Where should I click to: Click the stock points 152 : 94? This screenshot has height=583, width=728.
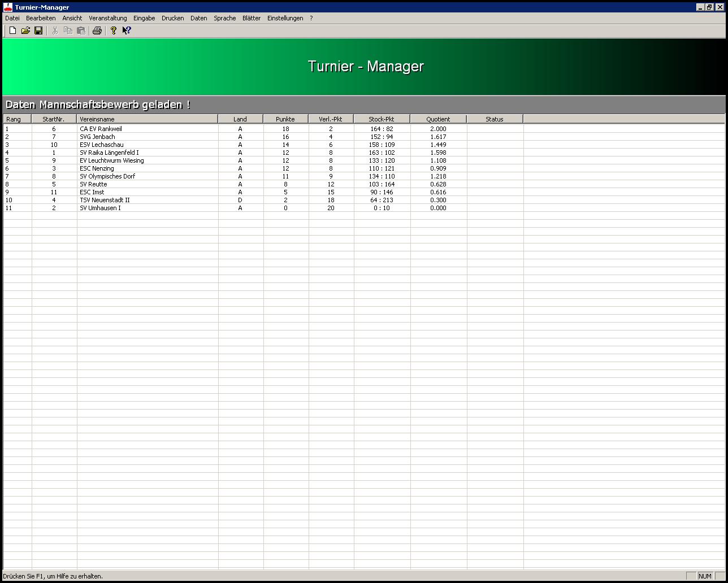pos(382,137)
